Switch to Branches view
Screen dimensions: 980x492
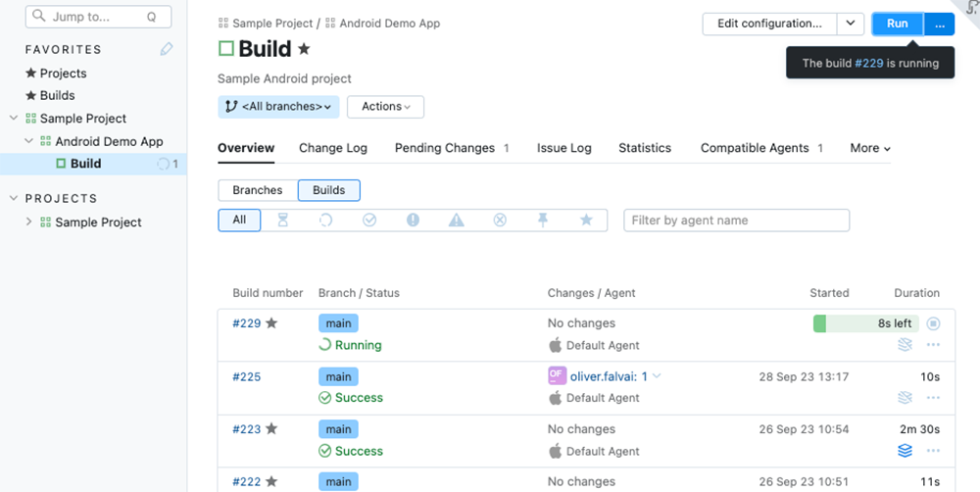point(258,190)
